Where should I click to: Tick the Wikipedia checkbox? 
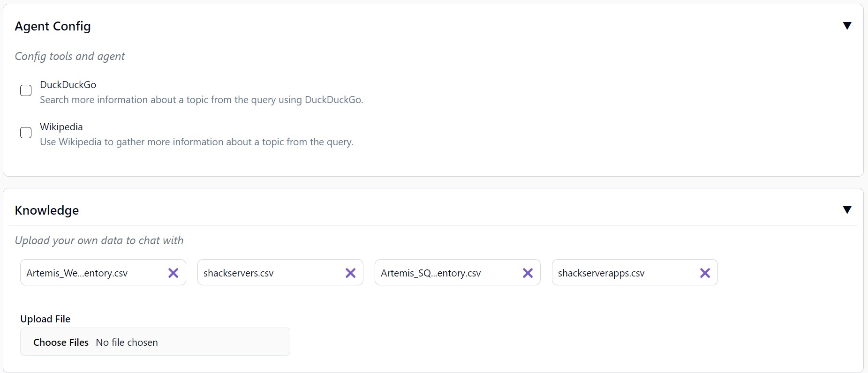click(26, 133)
